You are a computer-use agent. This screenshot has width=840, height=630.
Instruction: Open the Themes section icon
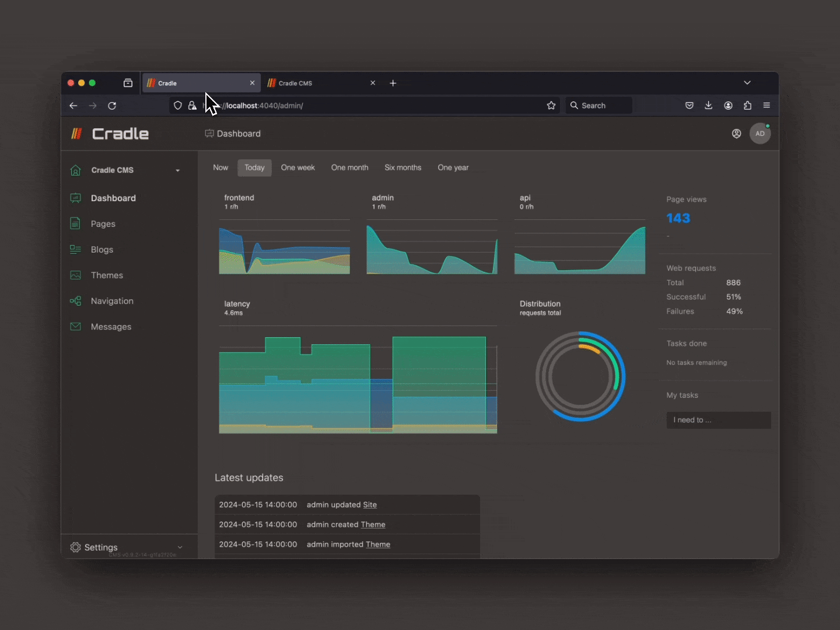tap(76, 275)
